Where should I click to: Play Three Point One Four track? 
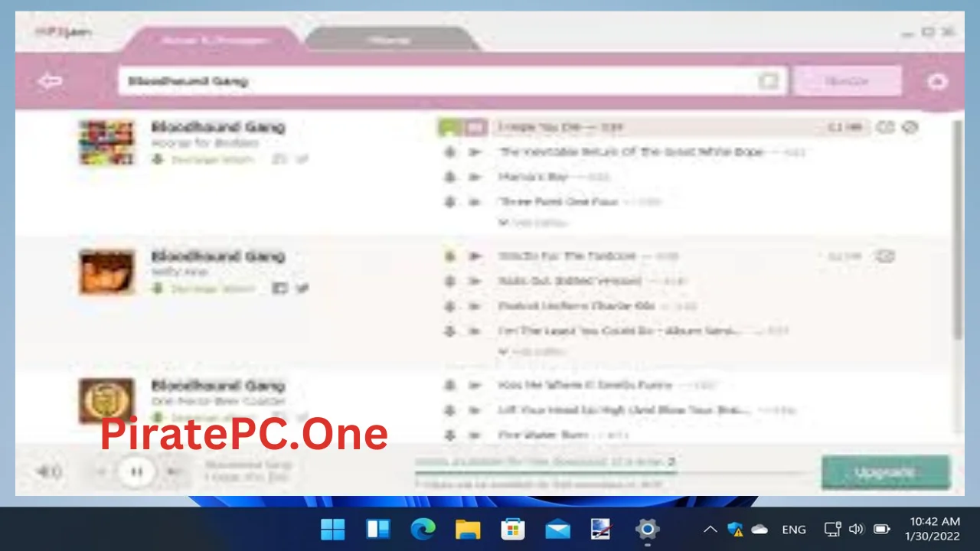tap(475, 202)
